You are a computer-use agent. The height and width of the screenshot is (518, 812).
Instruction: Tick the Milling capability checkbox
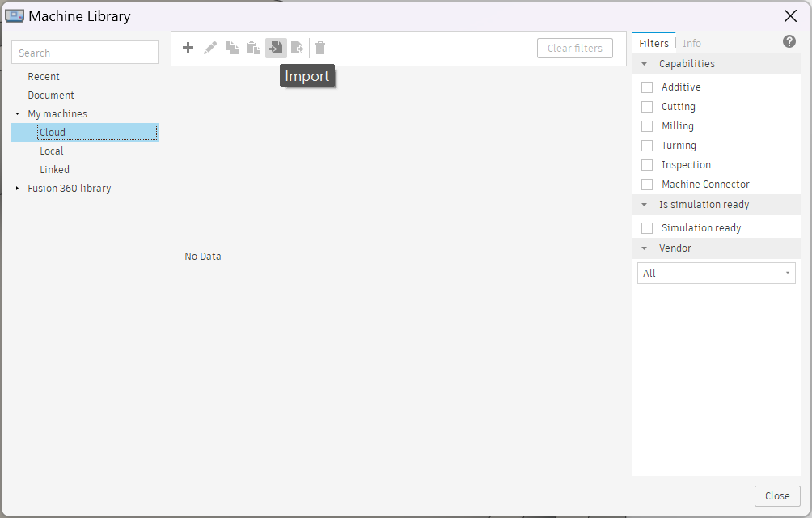(x=647, y=126)
